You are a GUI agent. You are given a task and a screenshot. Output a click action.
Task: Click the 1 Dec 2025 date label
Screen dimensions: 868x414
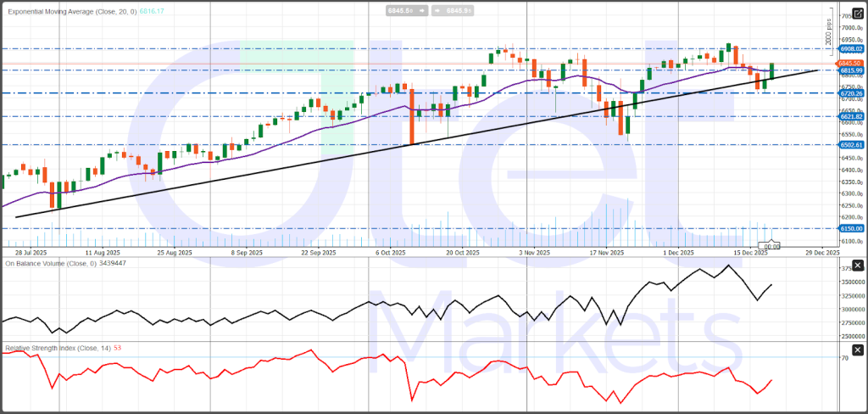[678, 253]
